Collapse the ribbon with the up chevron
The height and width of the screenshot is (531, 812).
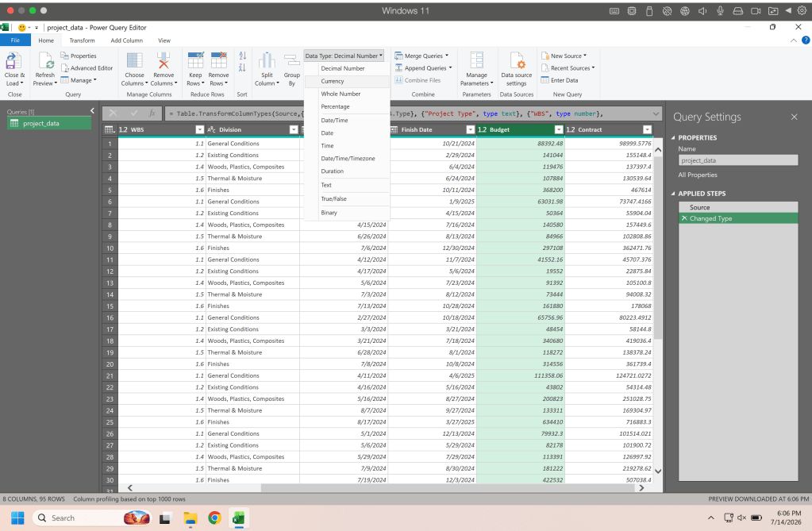794,40
